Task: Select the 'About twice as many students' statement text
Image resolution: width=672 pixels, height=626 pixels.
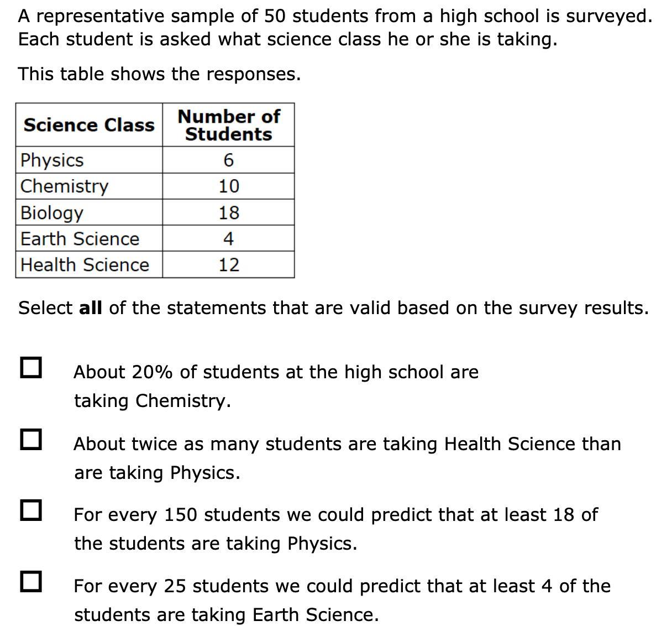Action: coord(348,458)
